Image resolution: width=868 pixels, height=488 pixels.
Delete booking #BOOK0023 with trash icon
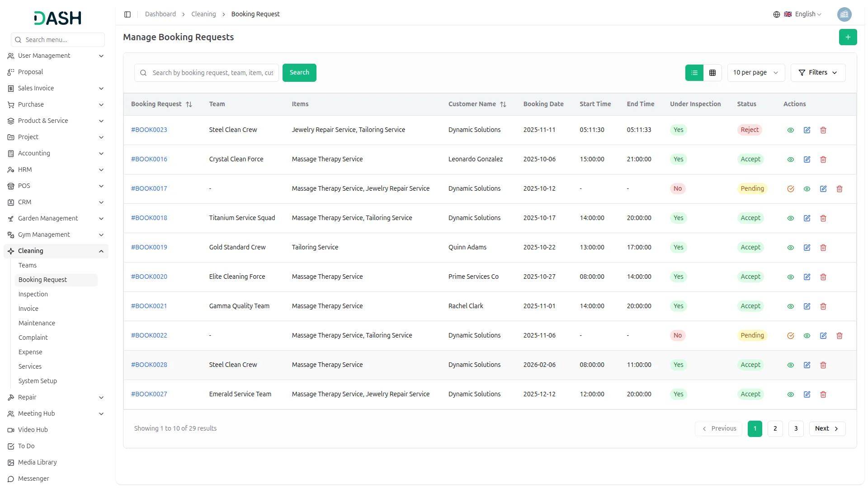click(x=823, y=130)
